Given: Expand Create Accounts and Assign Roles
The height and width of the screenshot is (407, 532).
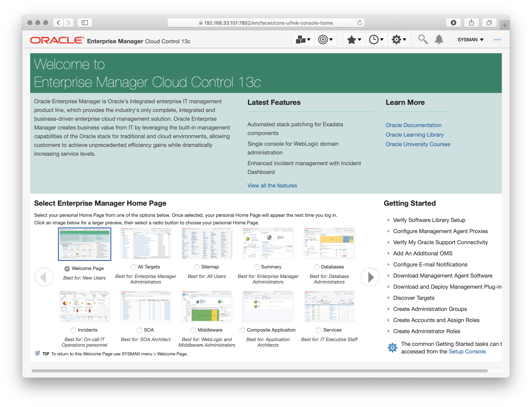Looking at the screenshot, I should point(388,320).
